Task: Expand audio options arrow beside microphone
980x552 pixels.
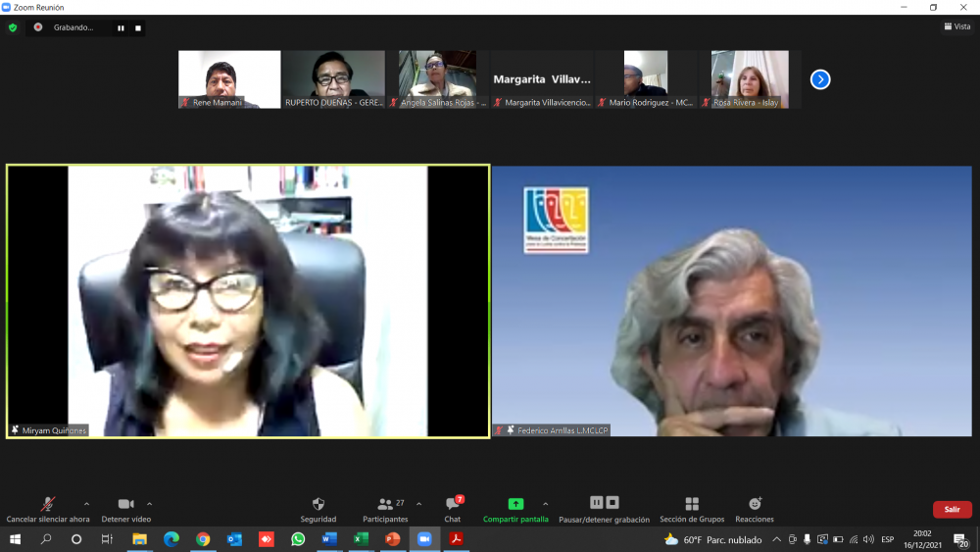Action: point(86,504)
